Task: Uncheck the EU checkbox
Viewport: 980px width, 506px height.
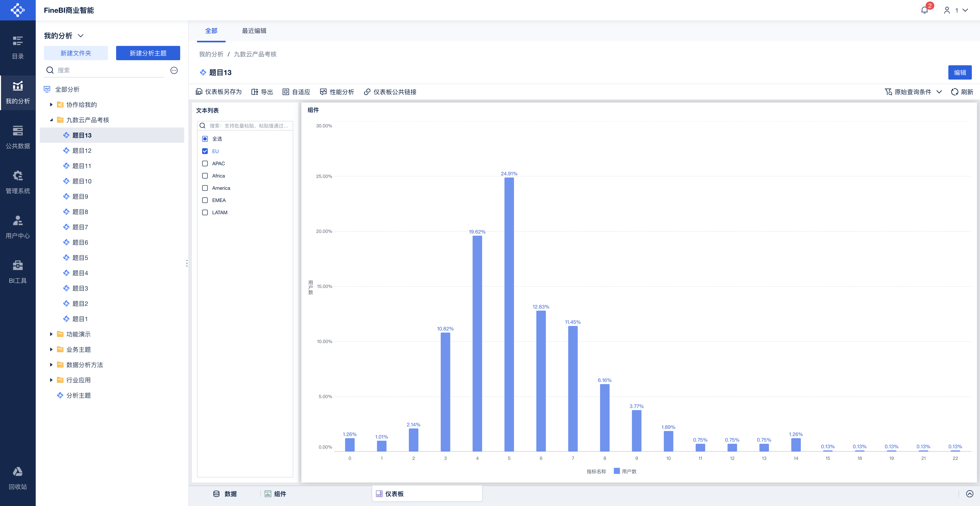Action: (205, 151)
